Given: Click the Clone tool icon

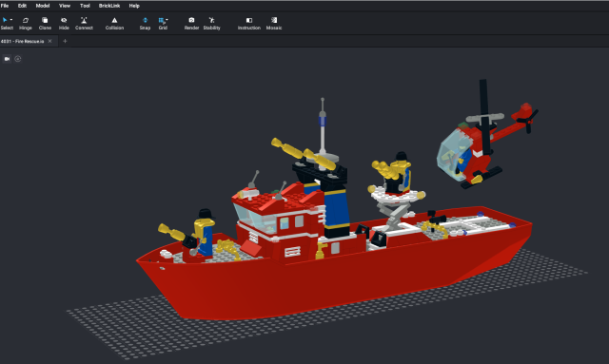Looking at the screenshot, I should [45, 20].
